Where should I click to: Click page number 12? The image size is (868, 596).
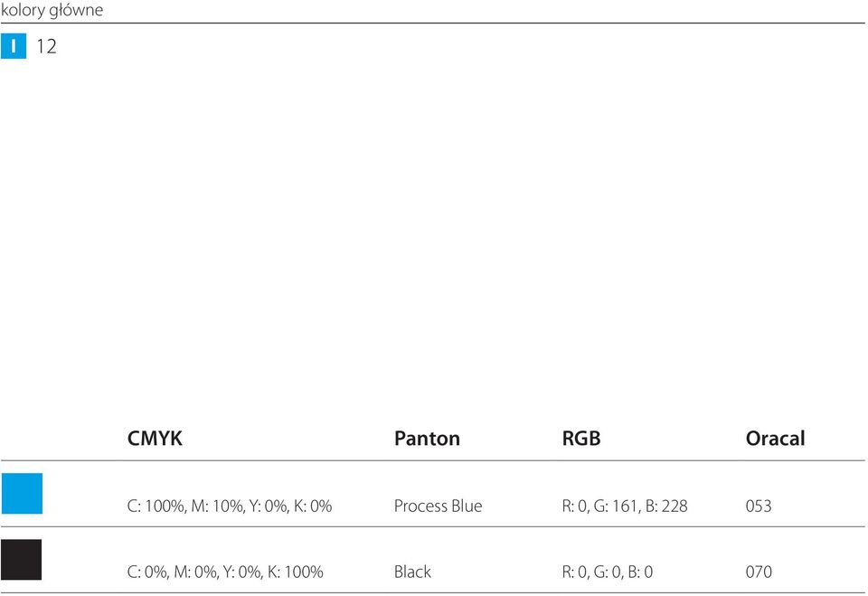coord(46,46)
